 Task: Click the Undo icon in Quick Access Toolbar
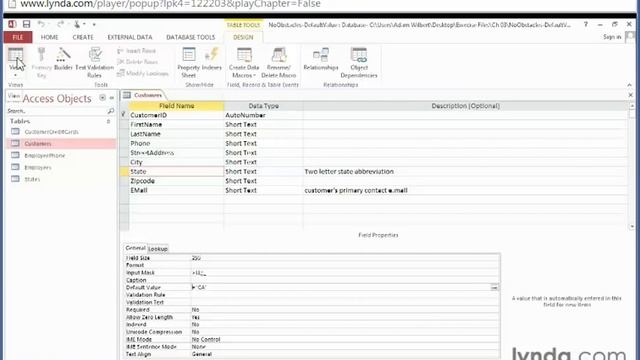click(x=41, y=24)
